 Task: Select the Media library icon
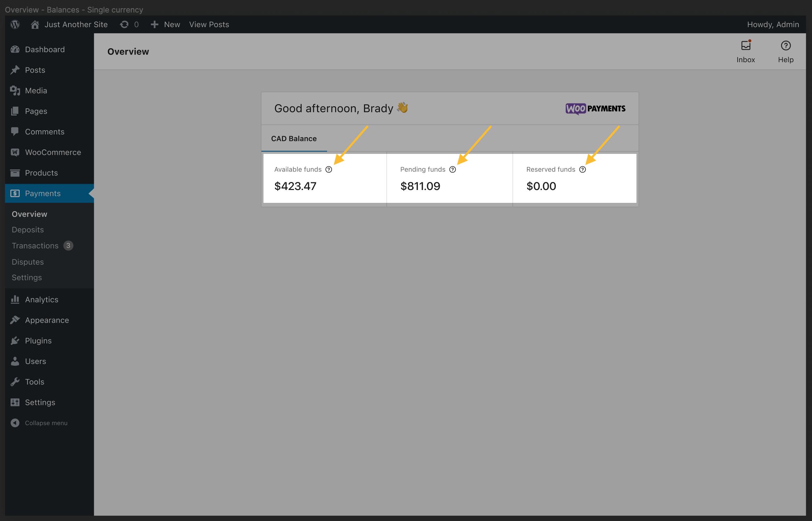coord(15,90)
